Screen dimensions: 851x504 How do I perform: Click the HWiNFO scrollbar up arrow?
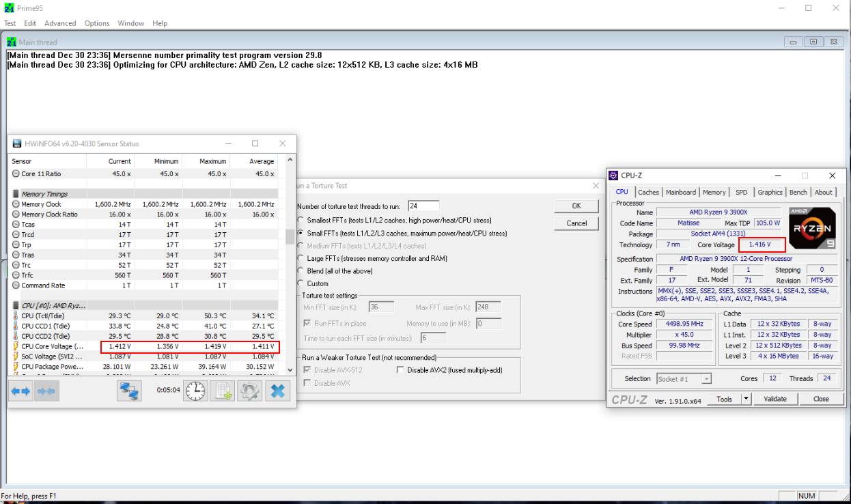tap(290, 160)
